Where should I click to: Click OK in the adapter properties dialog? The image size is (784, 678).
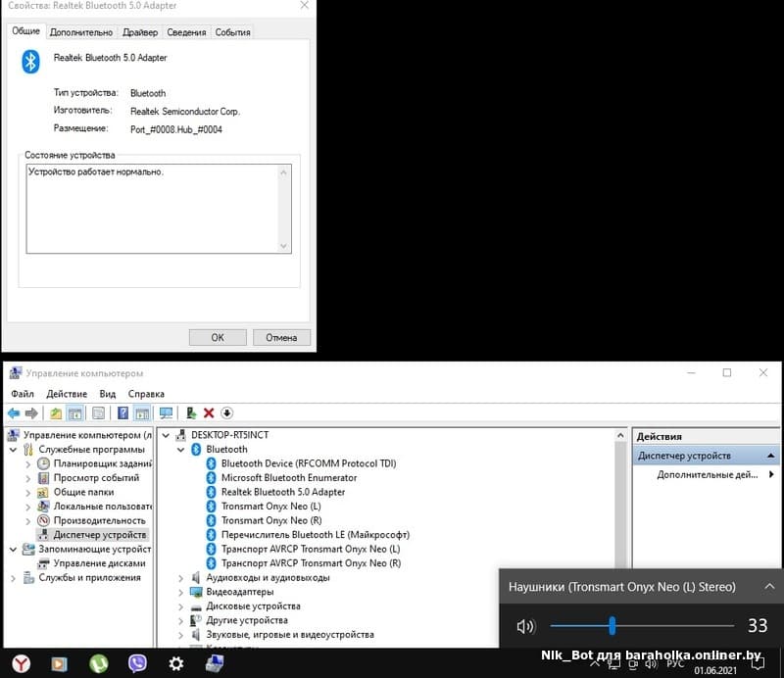218,337
